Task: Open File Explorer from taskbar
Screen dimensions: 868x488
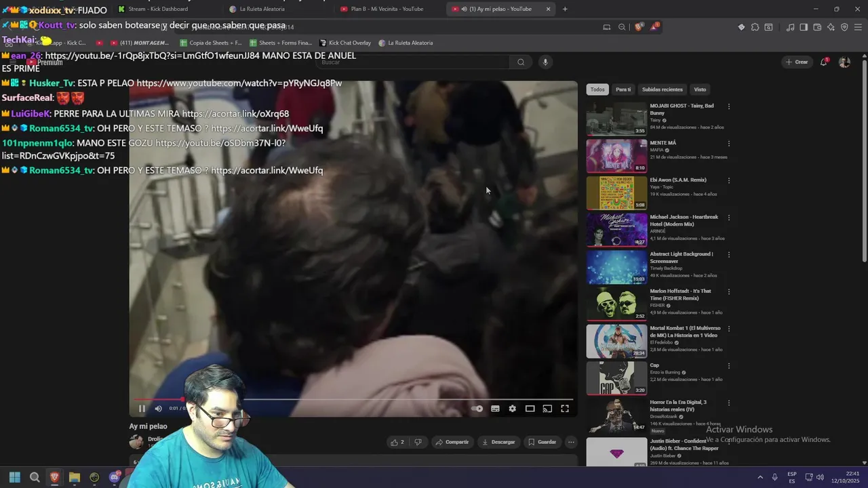Action: (75, 478)
